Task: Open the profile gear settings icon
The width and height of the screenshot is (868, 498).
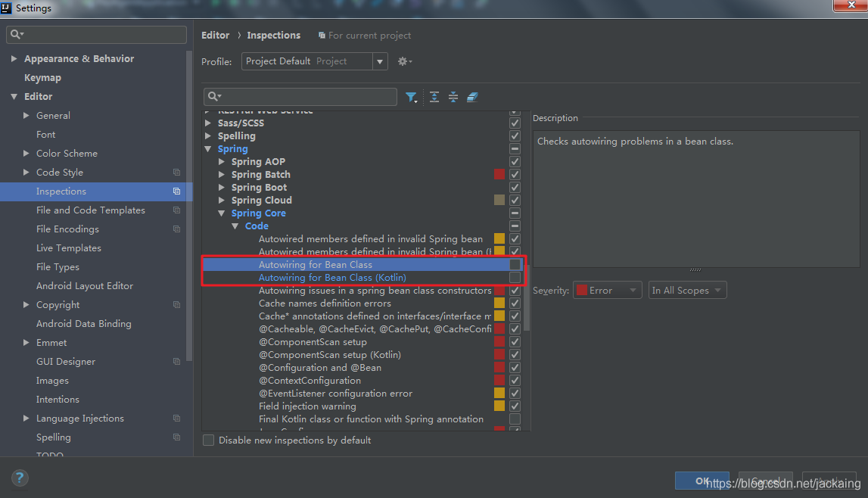Action: coord(405,61)
